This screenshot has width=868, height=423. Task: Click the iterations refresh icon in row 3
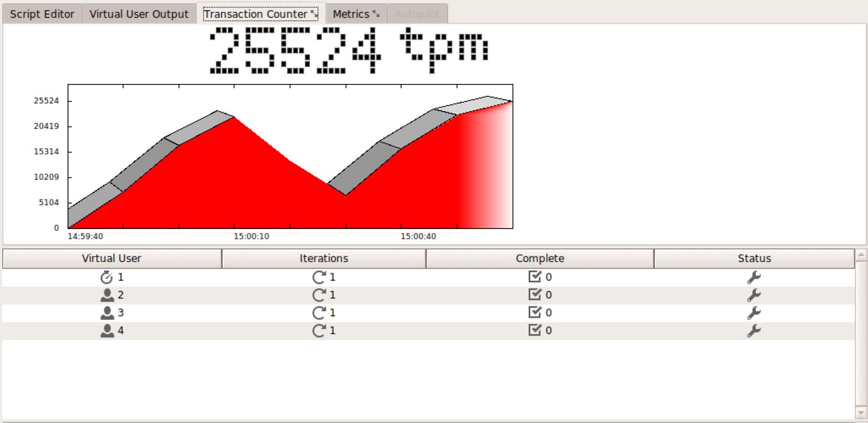click(x=320, y=313)
